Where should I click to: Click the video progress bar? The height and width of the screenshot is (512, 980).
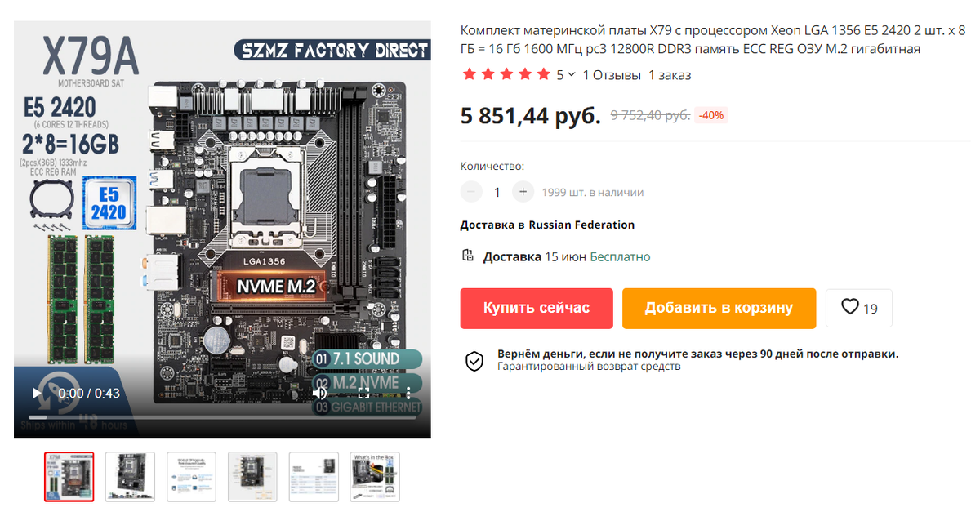coord(221,418)
